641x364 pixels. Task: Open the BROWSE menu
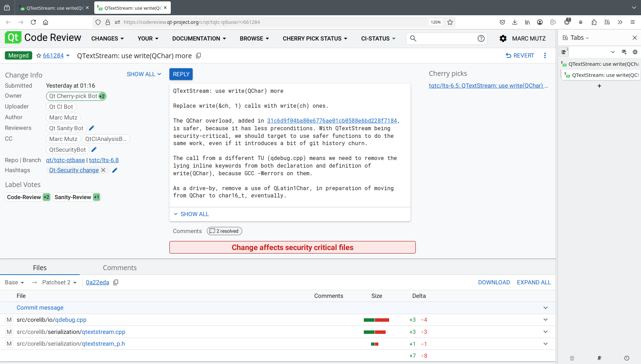[254, 38]
